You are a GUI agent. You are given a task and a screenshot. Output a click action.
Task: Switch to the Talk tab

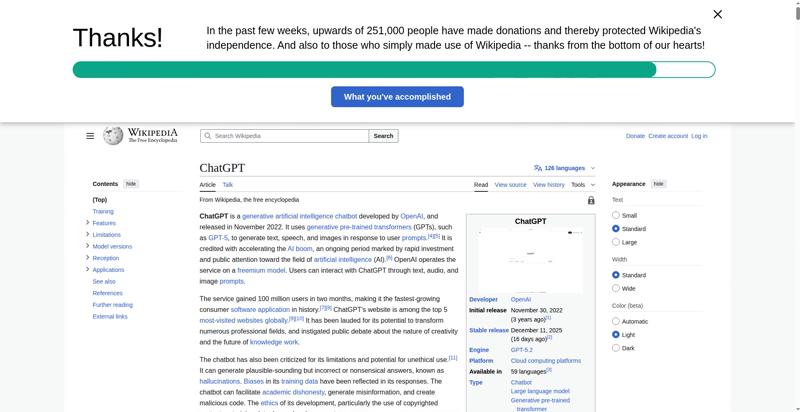[x=227, y=185]
